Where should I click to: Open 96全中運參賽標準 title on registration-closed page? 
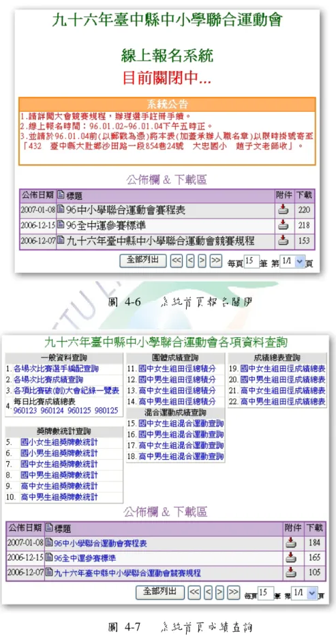106,226
